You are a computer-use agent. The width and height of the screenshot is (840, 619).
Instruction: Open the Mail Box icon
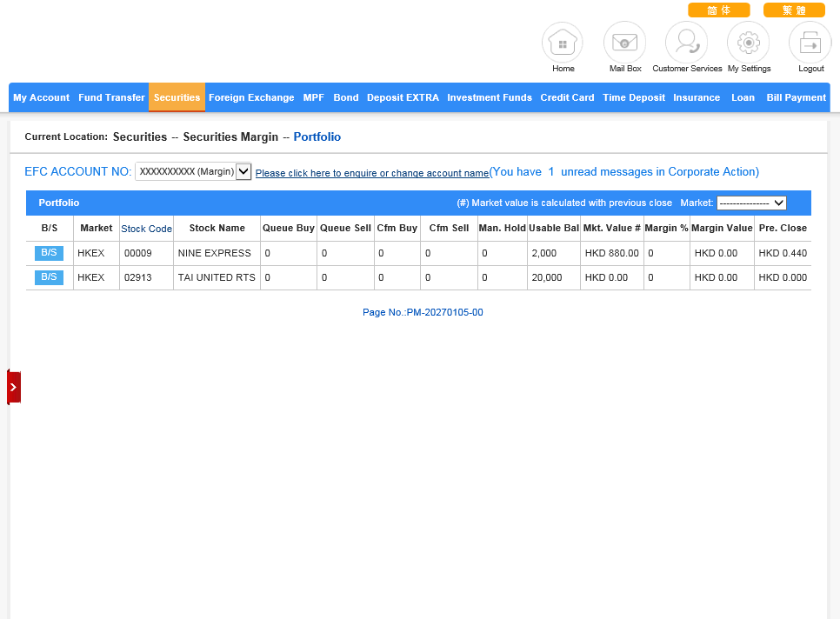tap(624, 43)
